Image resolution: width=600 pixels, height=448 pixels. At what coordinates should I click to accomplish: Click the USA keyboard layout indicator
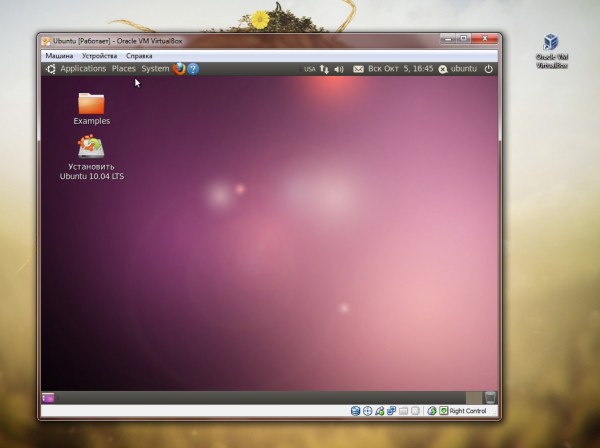[x=310, y=69]
